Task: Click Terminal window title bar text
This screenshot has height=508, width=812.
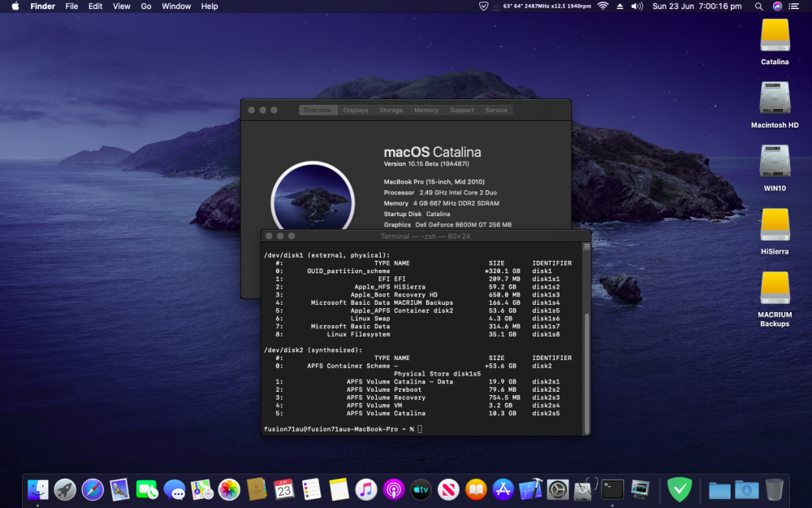Action: tap(425, 236)
